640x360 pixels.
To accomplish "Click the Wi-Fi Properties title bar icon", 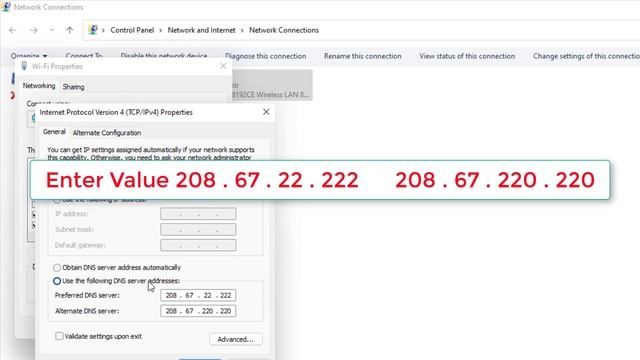I will [x=24, y=66].
